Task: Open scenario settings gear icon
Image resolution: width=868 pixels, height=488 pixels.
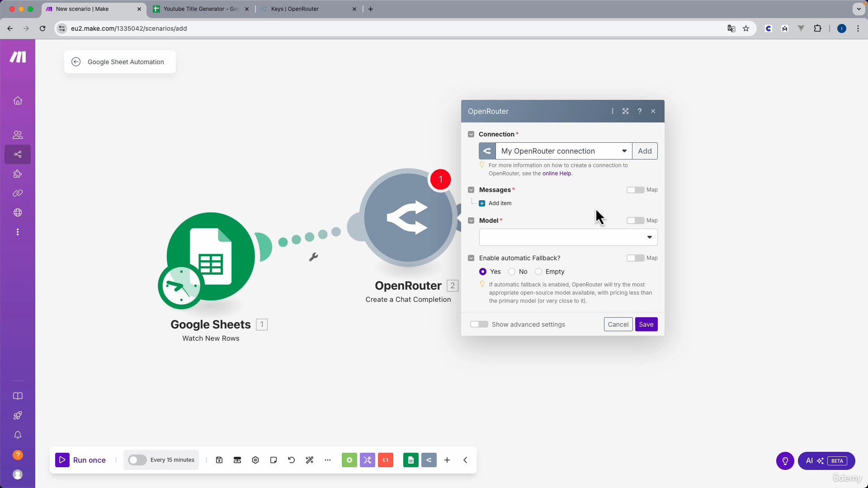Action: 255,460
